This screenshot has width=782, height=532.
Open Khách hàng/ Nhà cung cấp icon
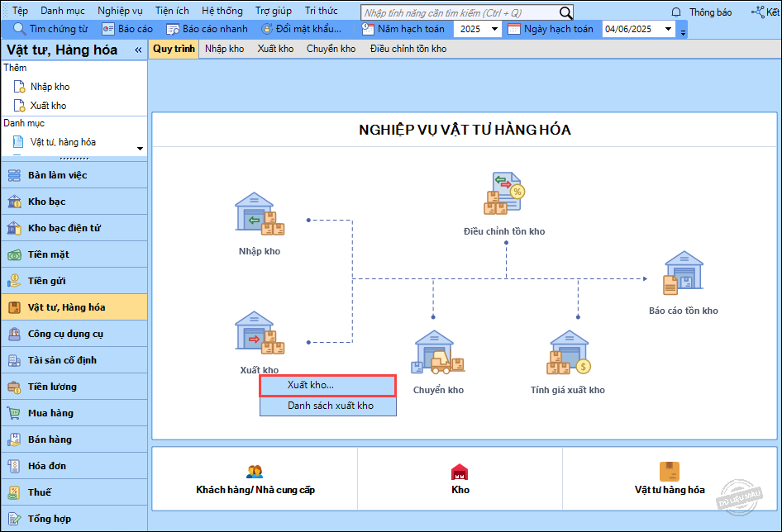(255, 471)
